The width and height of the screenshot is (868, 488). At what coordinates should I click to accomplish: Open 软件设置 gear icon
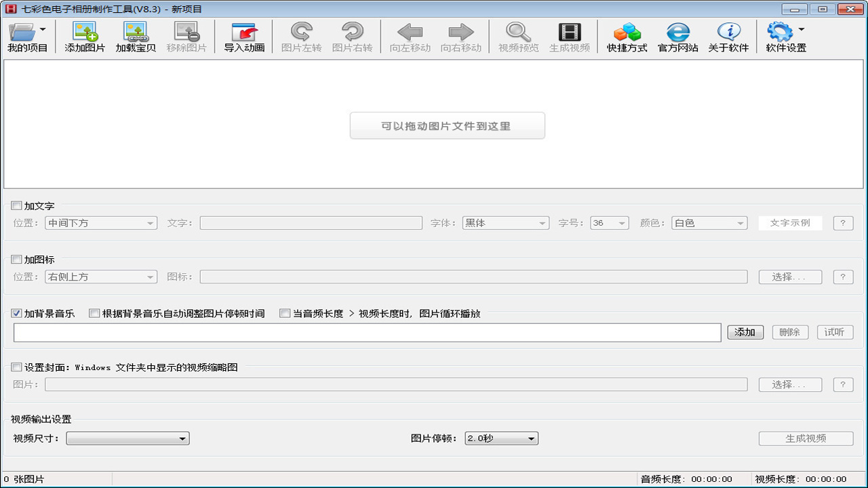pyautogui.click(x=780, y=33)
